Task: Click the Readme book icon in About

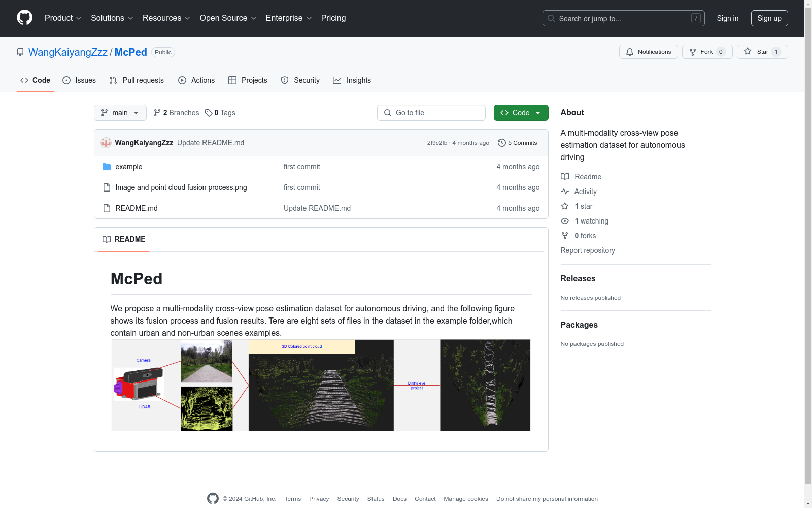Action: [565, 177]
